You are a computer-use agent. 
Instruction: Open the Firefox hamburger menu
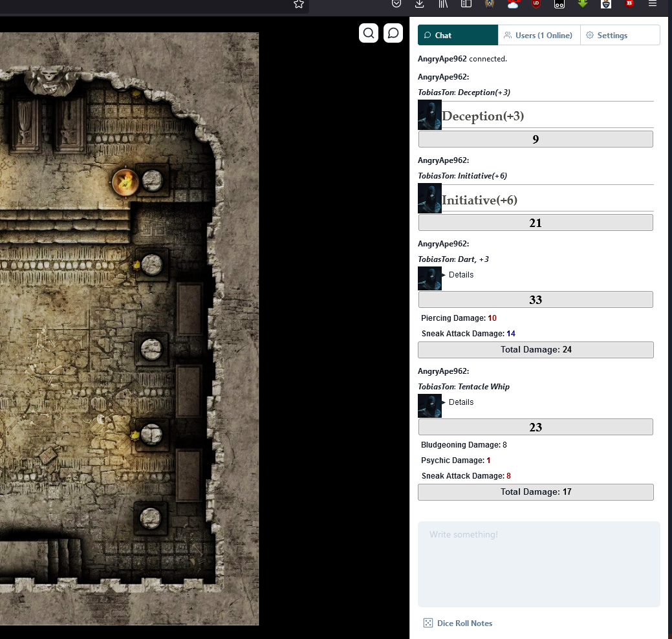(x=653, y=5)
